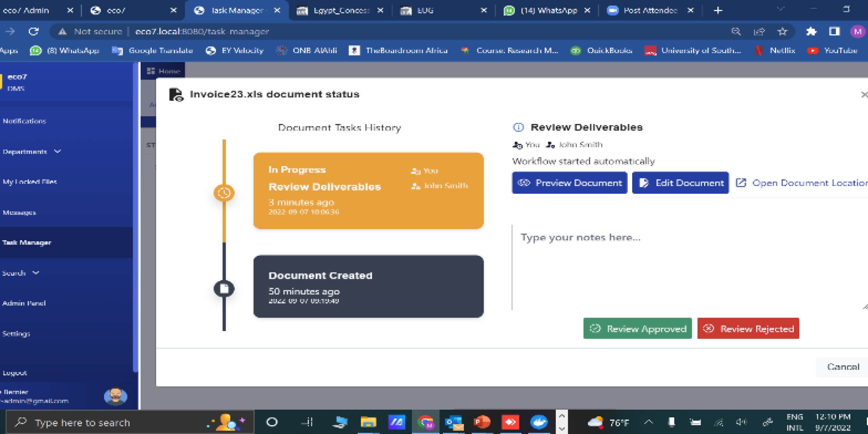Viewport: 868px width, 434px height.
Task: Open Docker from the taskbar
Action: 539,422
